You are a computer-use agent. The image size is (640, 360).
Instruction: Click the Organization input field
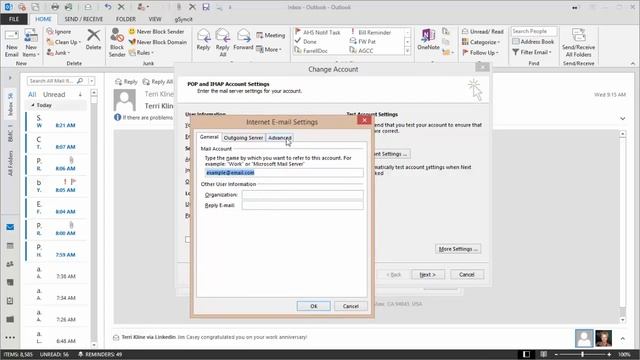pos(302,195)
